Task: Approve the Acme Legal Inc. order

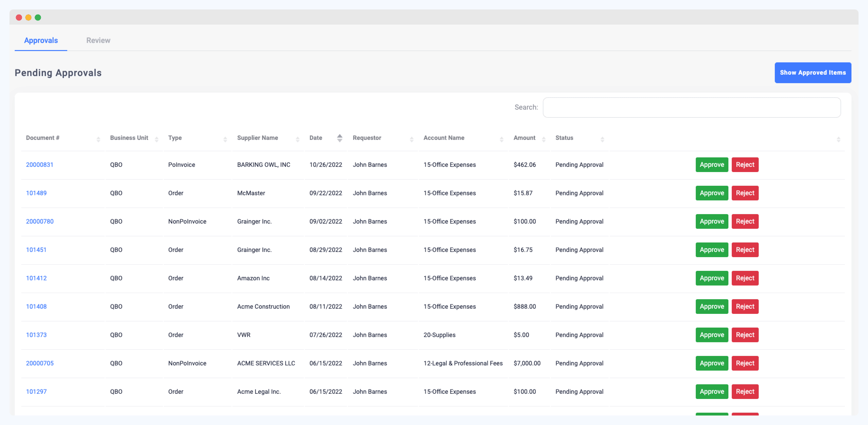Action: [712, 392]
